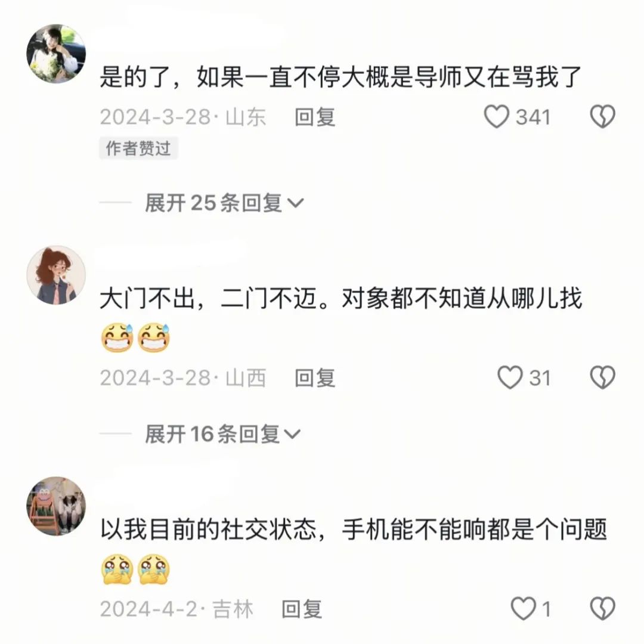The width and height of the screenshot is (644, 644).
Task: Like the comment with 341 likes
Action: [x=496, y=116]
